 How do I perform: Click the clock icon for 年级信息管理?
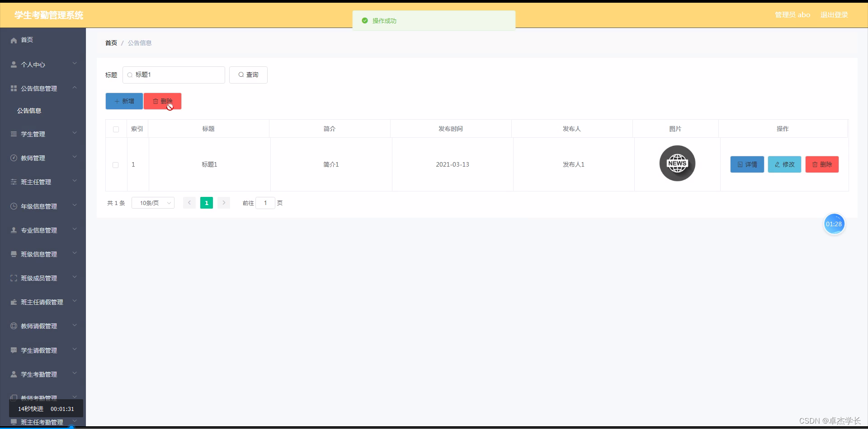[x=14, y=206]
